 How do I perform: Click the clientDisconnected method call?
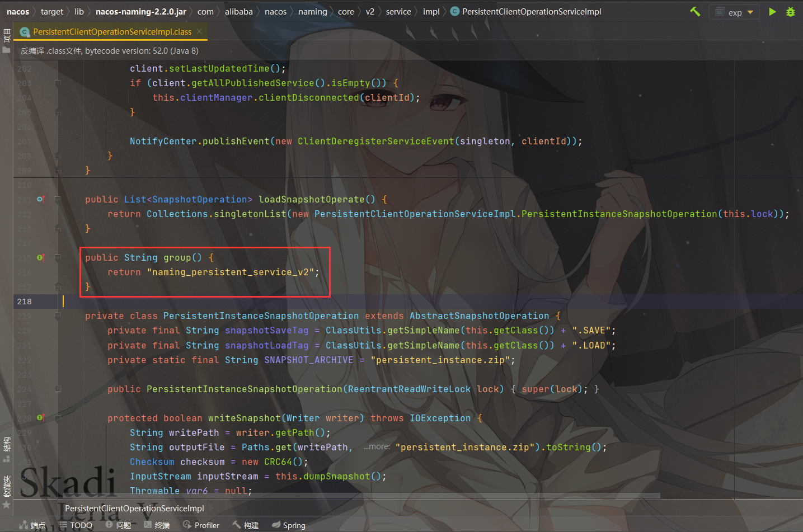pyautogui.click(x=309, y=98)
